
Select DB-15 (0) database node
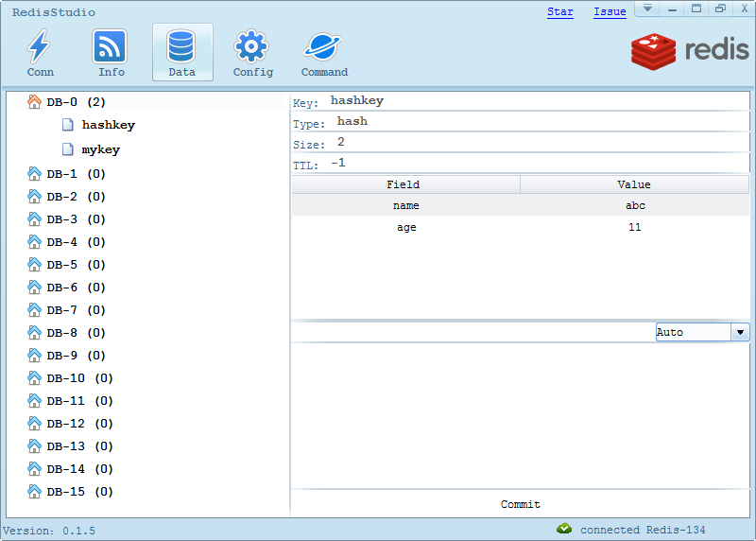[x=79, y=491]
